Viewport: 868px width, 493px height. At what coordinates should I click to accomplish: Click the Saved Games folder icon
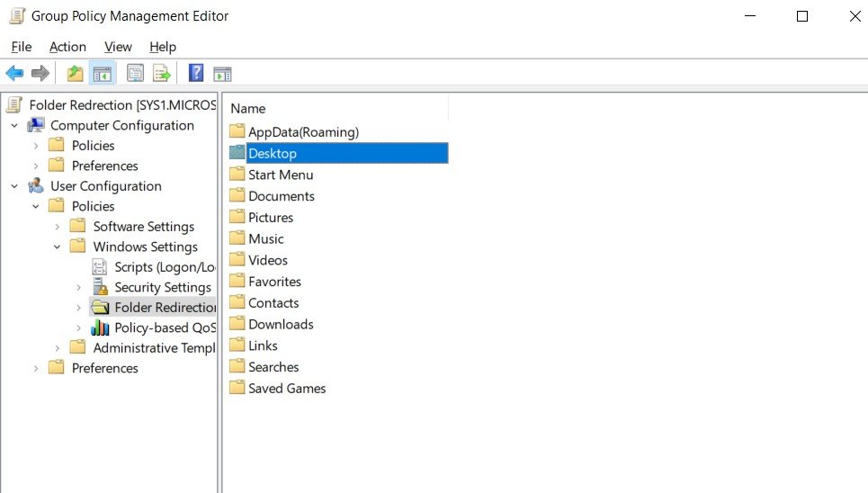[x=237, y=388]
